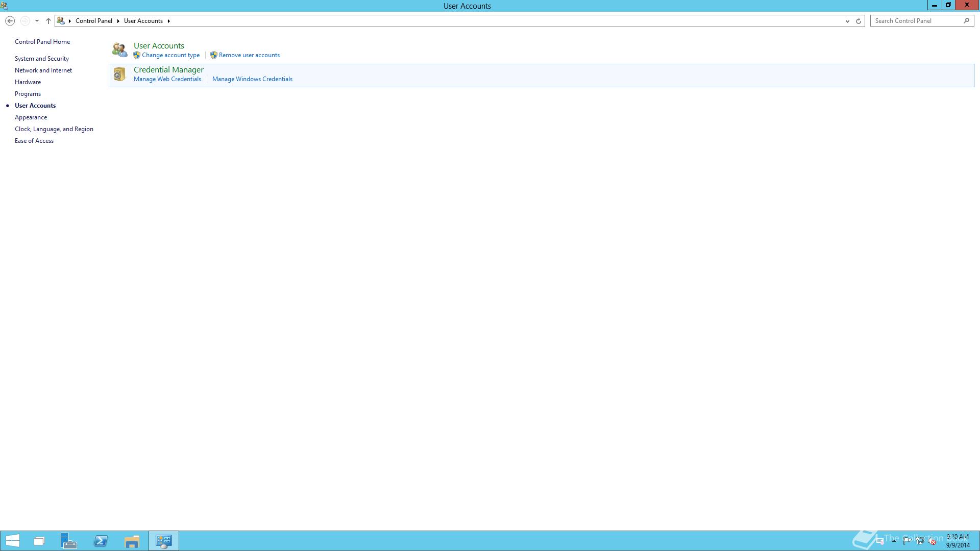This screenshot has height=551, width=980.
Task: Go back with the Back arrow
Action: tap(10, 21)
